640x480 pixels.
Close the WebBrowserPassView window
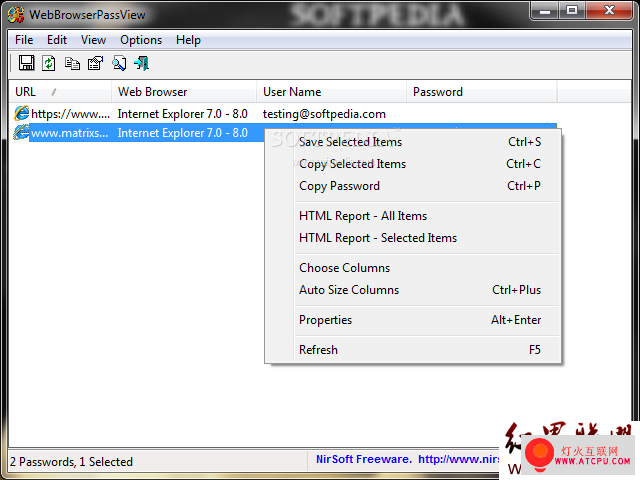609,11
